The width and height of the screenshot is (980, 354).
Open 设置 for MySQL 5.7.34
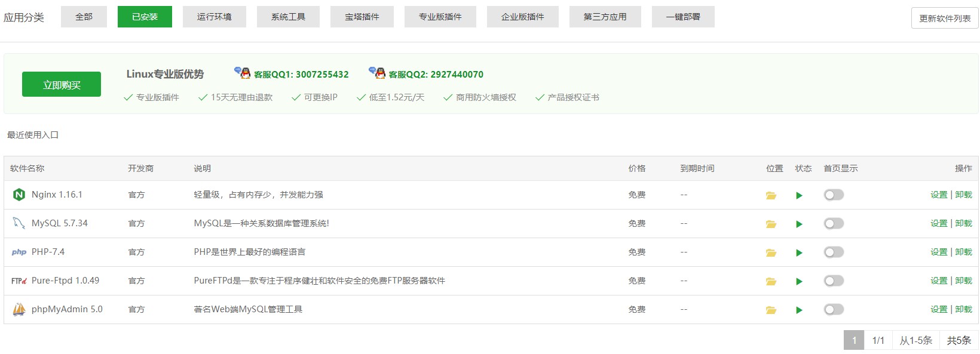(x=939, y=223)
